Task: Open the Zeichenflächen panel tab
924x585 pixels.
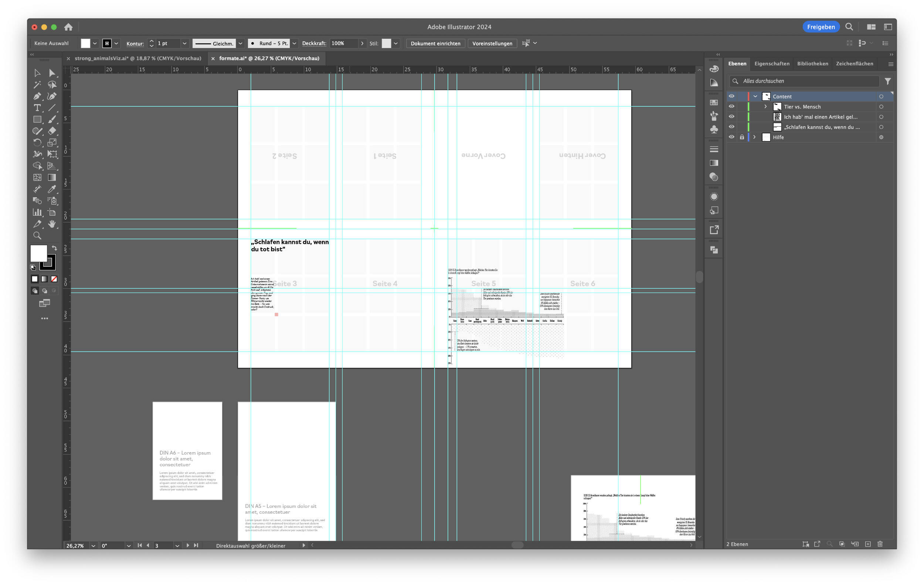Action: coord(854,64)
